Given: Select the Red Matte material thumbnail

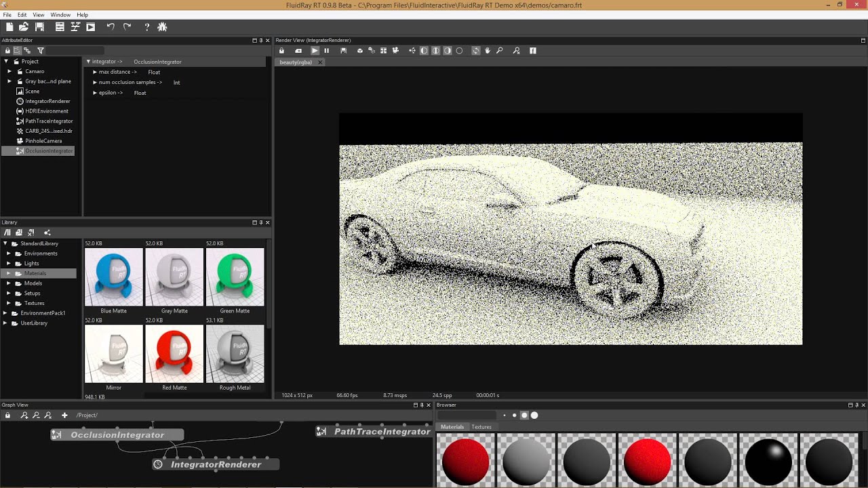Looking at the screenshot, I should click(174, 354).
